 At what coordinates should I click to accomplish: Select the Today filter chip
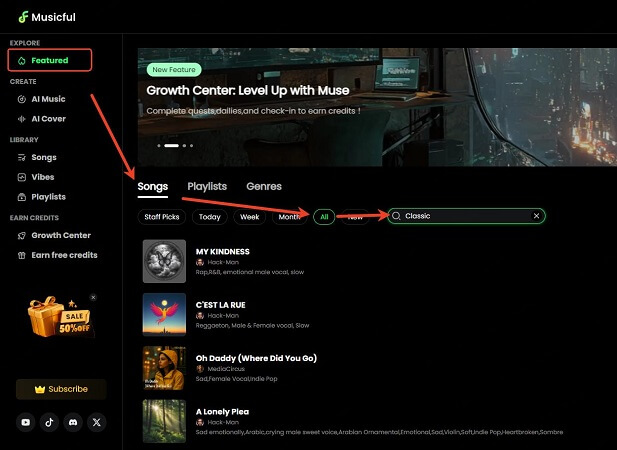pyautogui.click(x=210, y=216)
